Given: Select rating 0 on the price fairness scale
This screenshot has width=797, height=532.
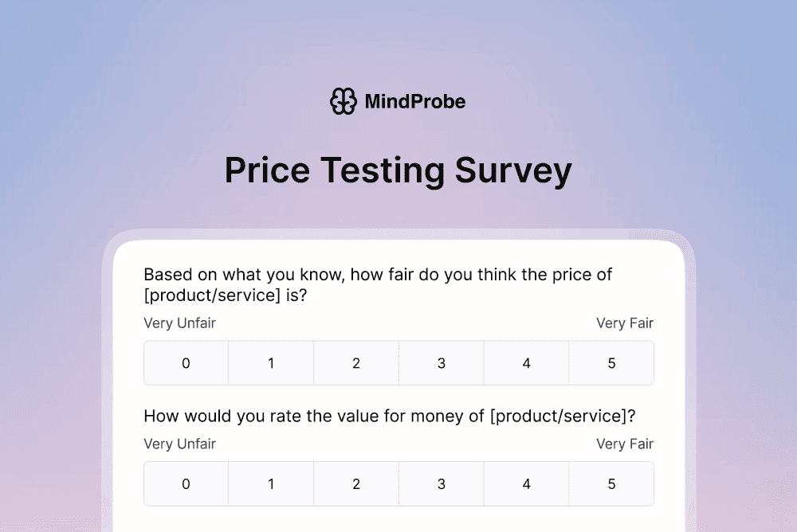Looking at the screenshot, I should [x=186, y=363].
